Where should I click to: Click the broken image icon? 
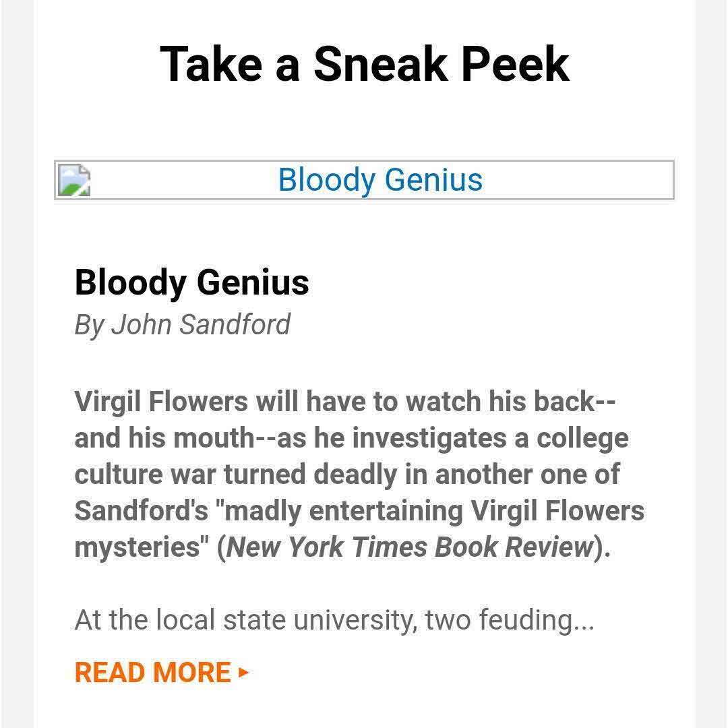[73, 180]
